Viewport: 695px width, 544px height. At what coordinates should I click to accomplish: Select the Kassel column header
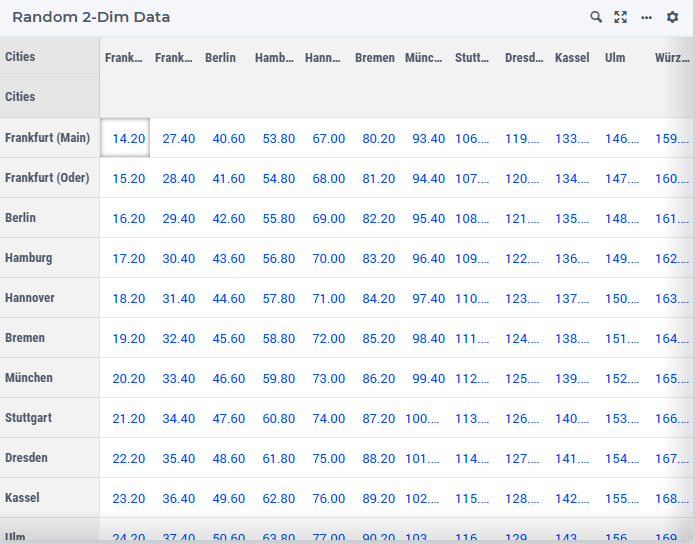coord(572,58)
